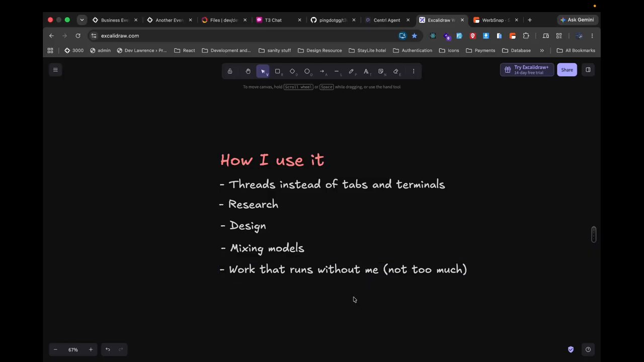Viewport: 644px width, 362px height.
Task: Select the '- Research' text line
Action: click(x=249, y=205)
